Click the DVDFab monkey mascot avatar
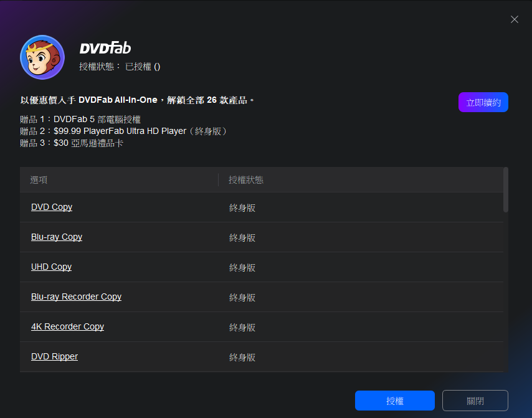The height and width of the screenshot is (418, 532). (42, 57)
